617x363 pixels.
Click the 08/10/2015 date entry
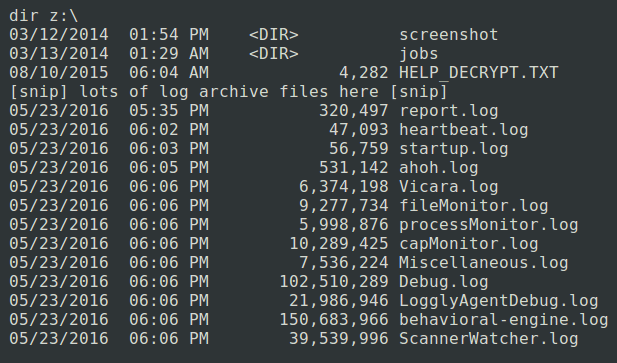click(x=59, y=73)
